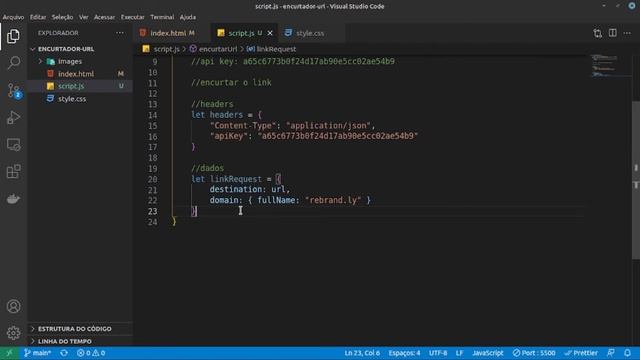The width and height of the screenshot is (640, 360).
Task: Click on "application/json" string in line 15
Action: click(x=329, y=125)
